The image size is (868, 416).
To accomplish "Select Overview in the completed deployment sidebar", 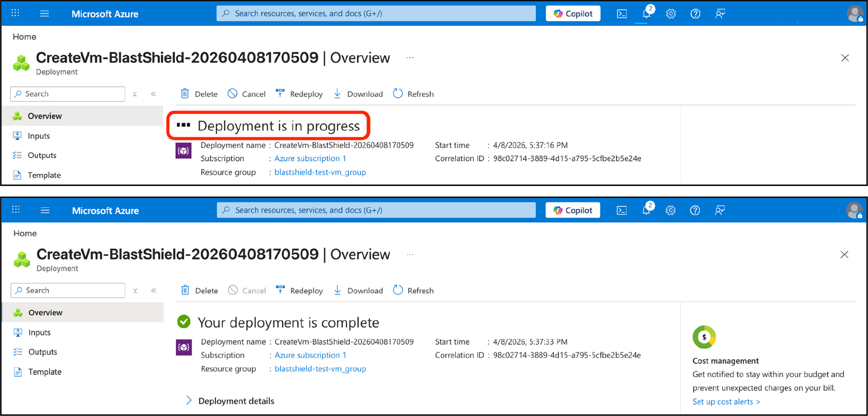I will (x=83, y=313).
